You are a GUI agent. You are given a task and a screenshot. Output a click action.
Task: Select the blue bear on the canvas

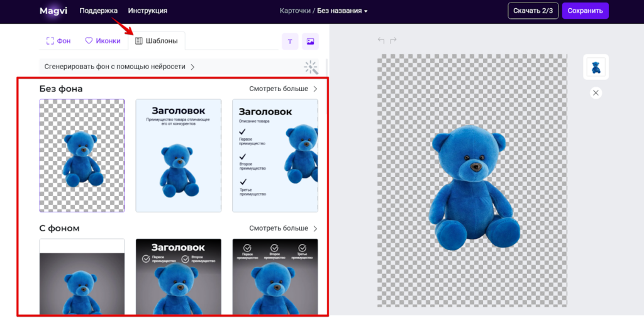pyautogui.click(x=474, y=187)
